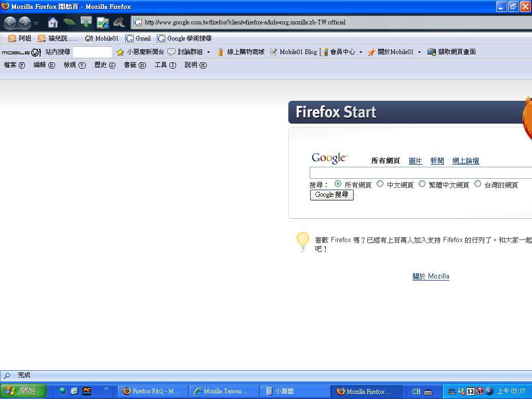Click the PC quick launch icon

pyautogui.click(x=87, y=391)
